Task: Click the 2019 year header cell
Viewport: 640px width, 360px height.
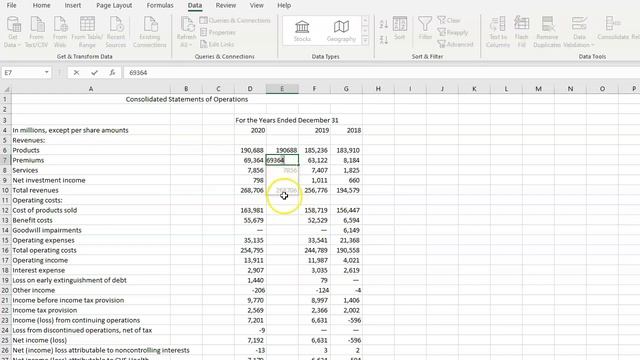Action: pyautogui.click(x=314, y=130)
